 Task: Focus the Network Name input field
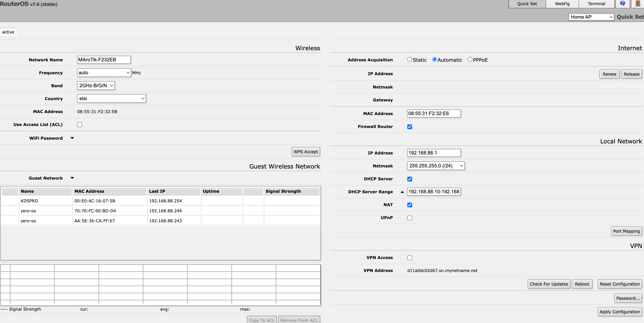click(104, 59)
